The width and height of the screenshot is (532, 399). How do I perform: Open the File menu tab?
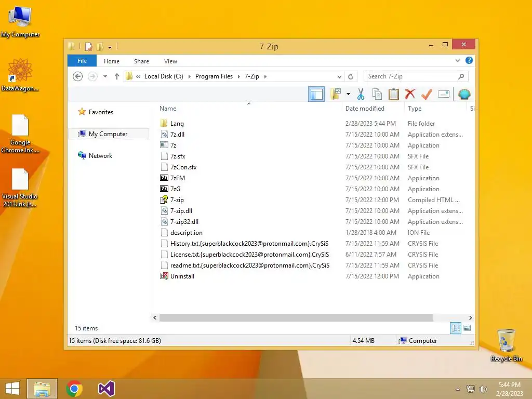tap(82, 61)
